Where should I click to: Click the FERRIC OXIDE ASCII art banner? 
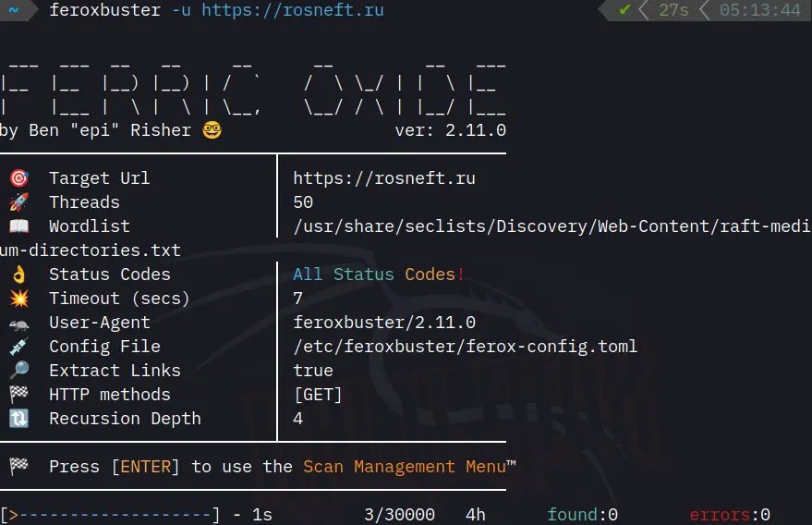coord(253,89)
